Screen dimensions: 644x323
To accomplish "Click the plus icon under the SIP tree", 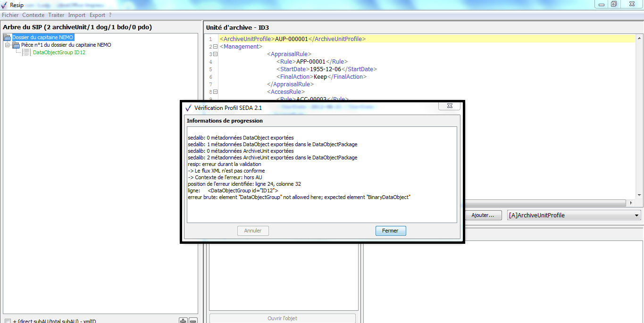I will [x=184, y=321].
